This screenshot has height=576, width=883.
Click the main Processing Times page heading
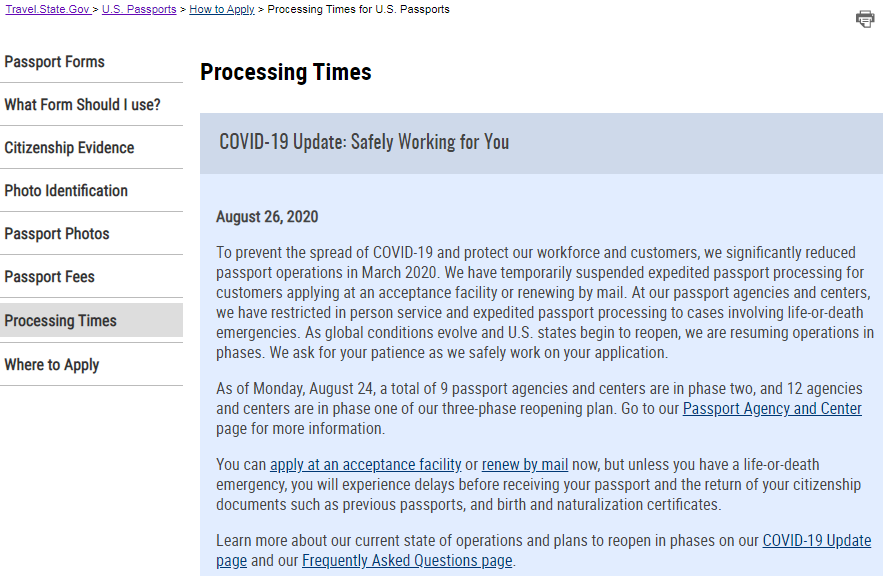click(286, 72)
